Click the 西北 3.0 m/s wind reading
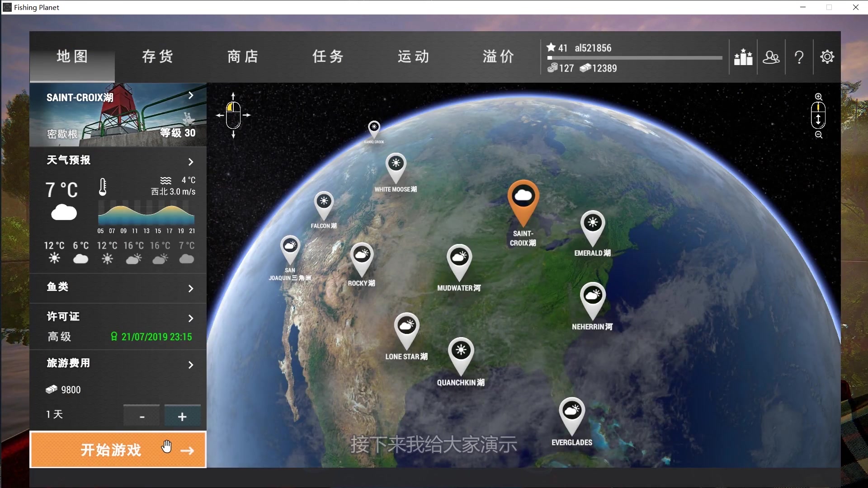 pos(173,192)
